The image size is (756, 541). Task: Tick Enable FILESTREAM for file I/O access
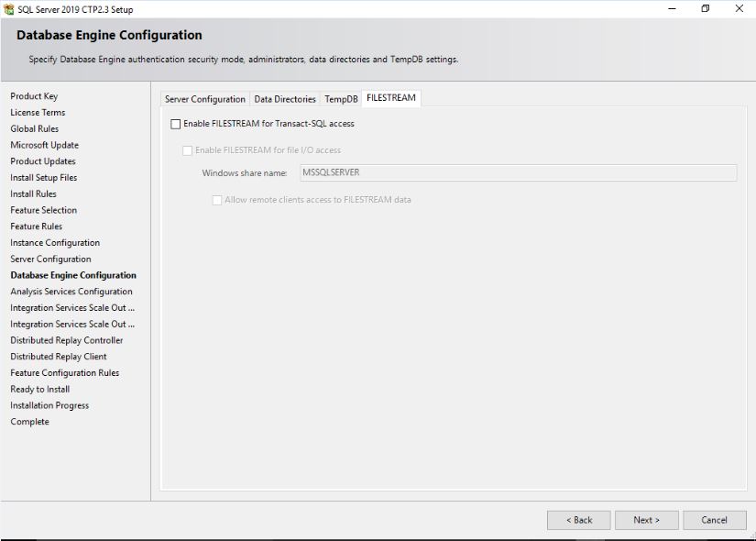click(188, 150)
